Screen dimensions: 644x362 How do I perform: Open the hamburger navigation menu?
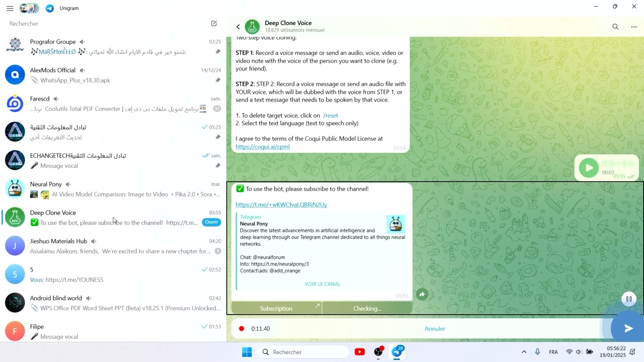click(10, 9)
